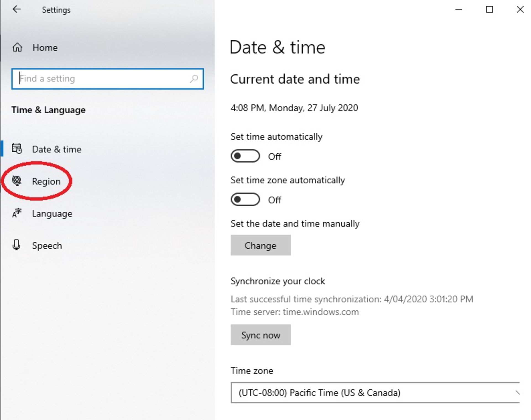This screenshot has width=531, height=420.
Task: Open the Region settings page
Action: pos(46,181)
